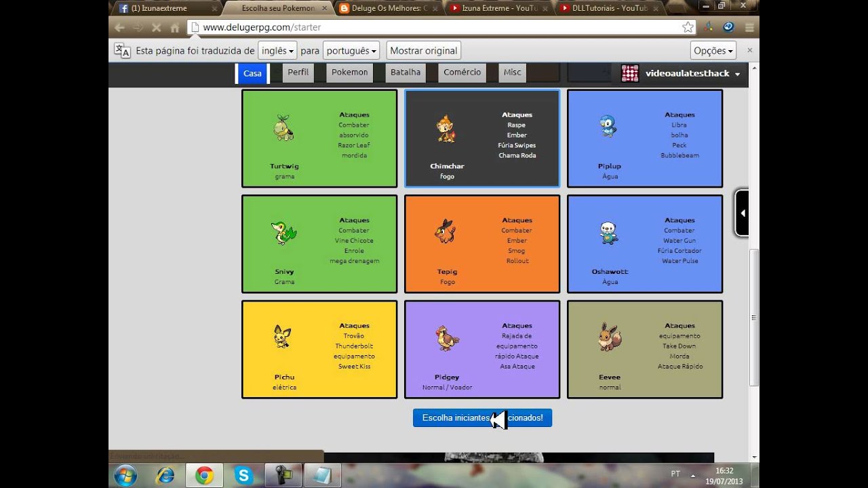Viewport: 868px width, 488px height.
Task: Open the Windows Start button
Action: click(126, 476)
